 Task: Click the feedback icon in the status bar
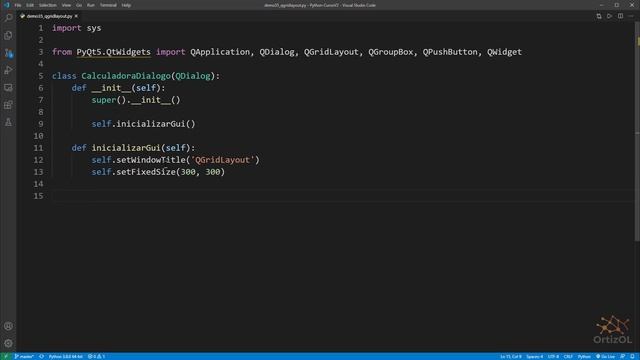[x=622, y=356]
